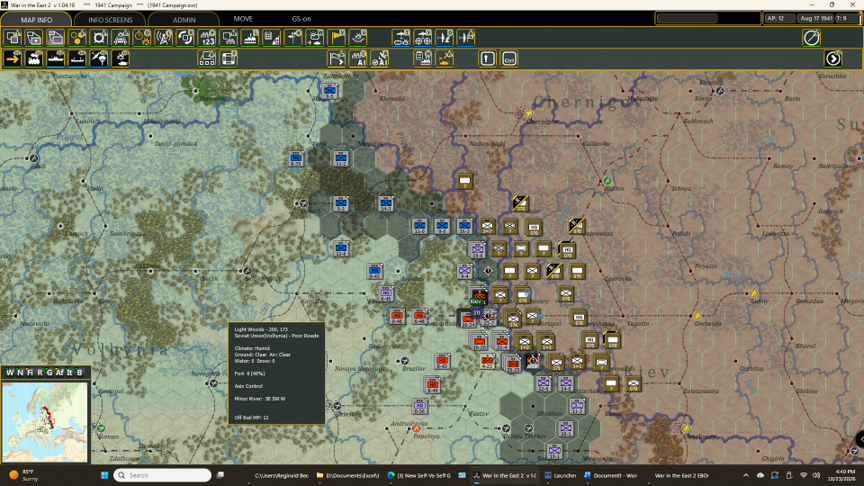
Task: Select the second ship amphibious mode
Action: click(x=77, y=58)
